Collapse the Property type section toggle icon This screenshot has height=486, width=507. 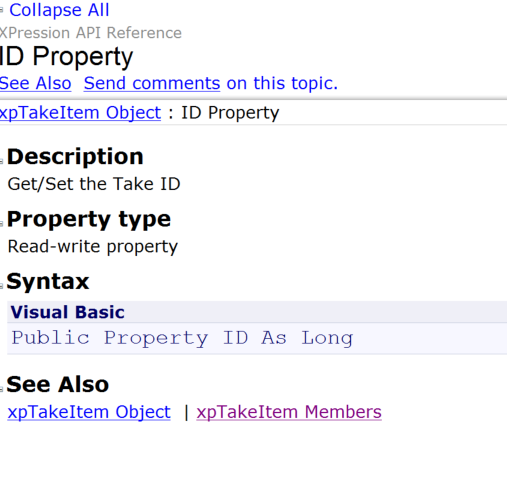(x=1, y=224)
